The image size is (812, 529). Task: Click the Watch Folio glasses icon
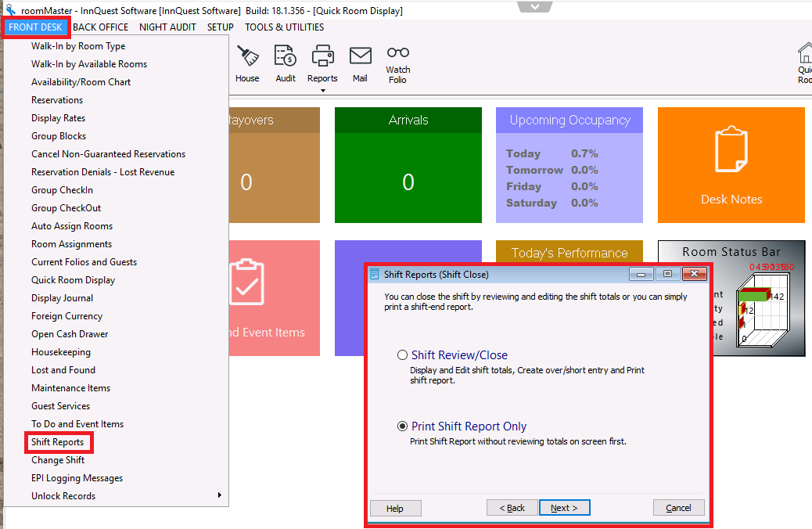pyautogui.click(x=398, y=53)
